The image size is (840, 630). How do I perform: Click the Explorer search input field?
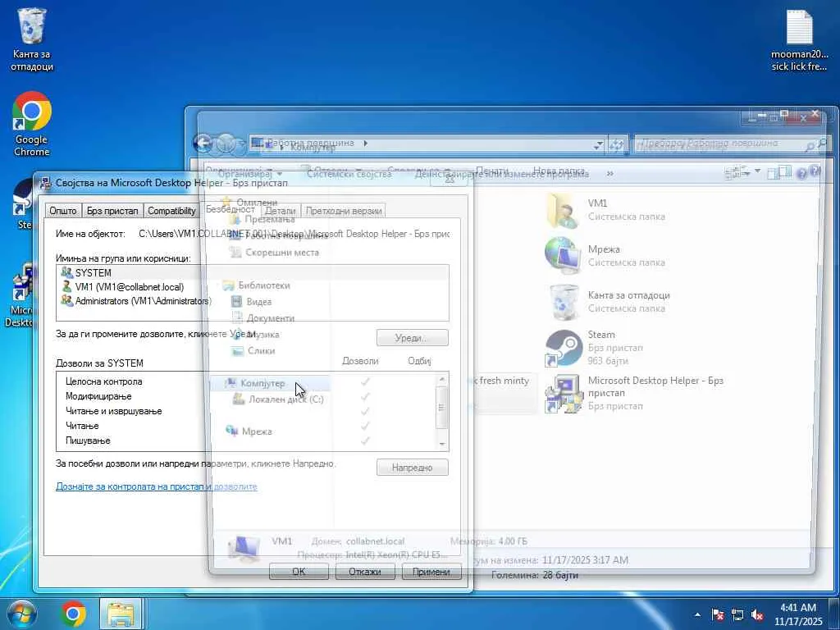pos(733,144)
